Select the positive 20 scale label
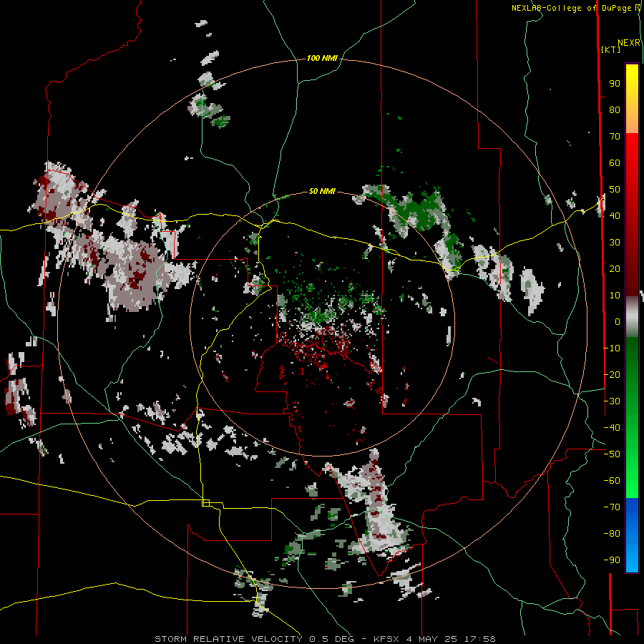 pyautogui.click(x=615, y=269)
